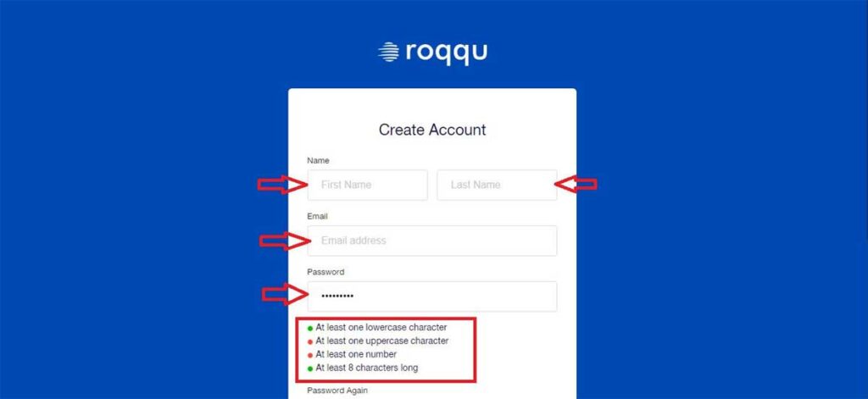Focus the Last Name field
This screenshot has width=868, height=399.
pyautogui.click(x=497, y=185)
